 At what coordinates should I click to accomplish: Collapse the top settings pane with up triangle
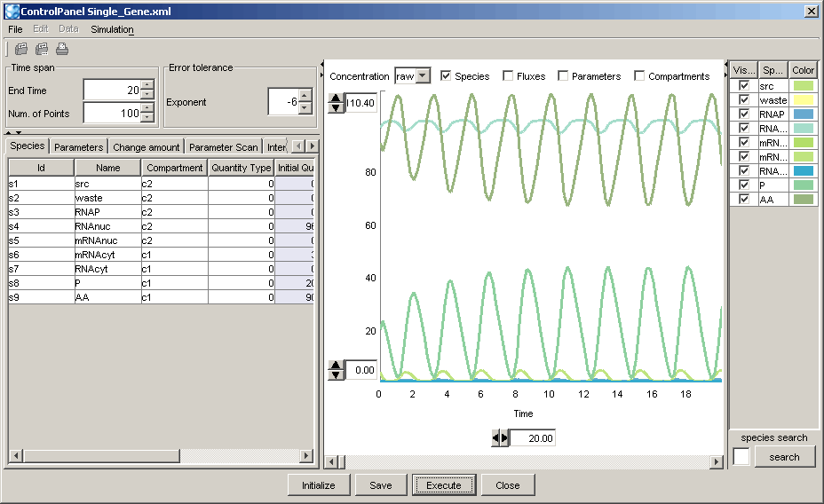pyautogui.click(x=8, y=133)
